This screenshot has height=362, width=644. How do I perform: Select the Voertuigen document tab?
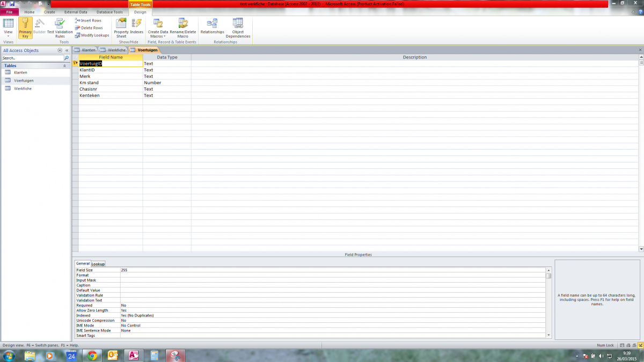click(144, 50)
